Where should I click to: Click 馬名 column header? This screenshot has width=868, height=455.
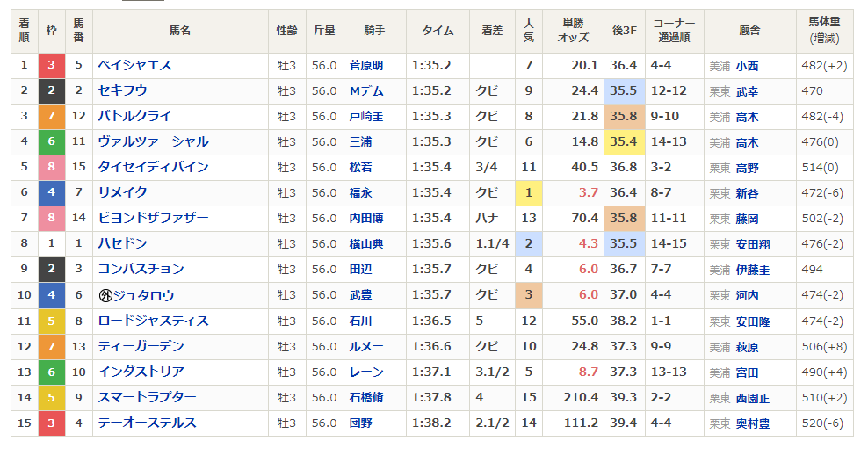click(x=180, y=31)
